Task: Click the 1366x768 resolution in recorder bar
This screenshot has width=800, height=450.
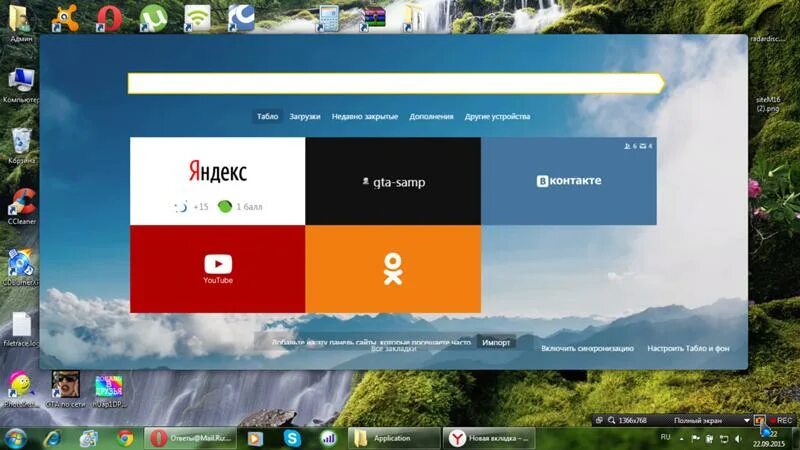Action: tap(632, 420)
